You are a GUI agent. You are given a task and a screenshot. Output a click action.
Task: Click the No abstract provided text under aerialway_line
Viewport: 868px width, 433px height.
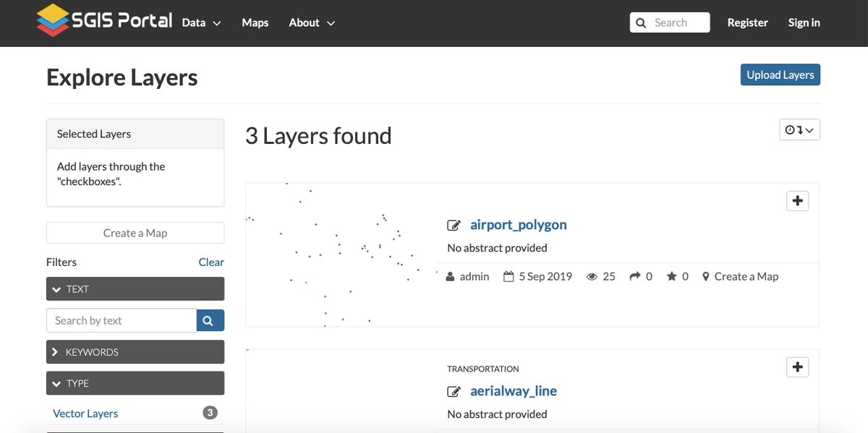(x=497, y=414)
